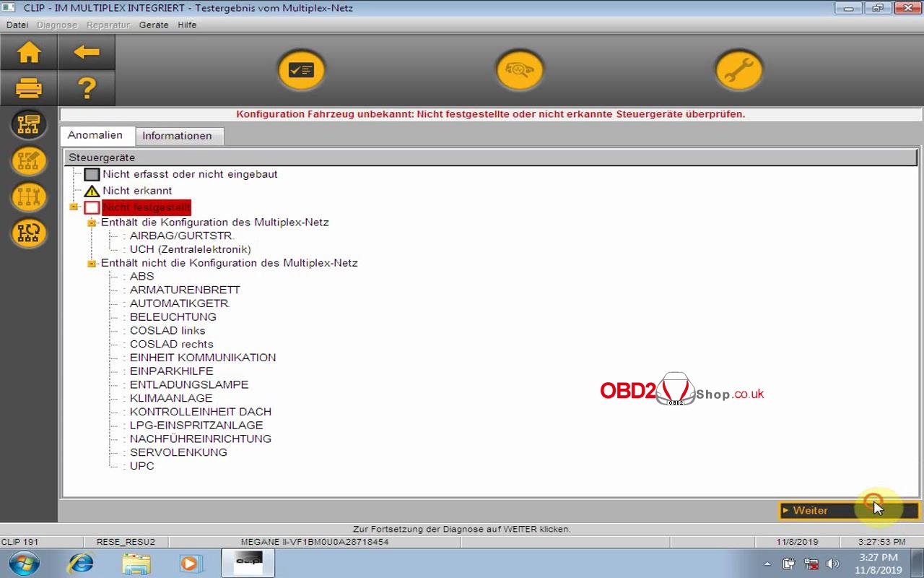Open the checklist test icon in toolbar

(x=301, y=70)
